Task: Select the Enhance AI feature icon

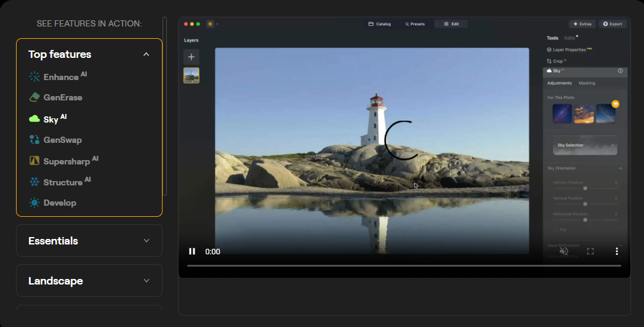Action: click(x=34, y=77)
